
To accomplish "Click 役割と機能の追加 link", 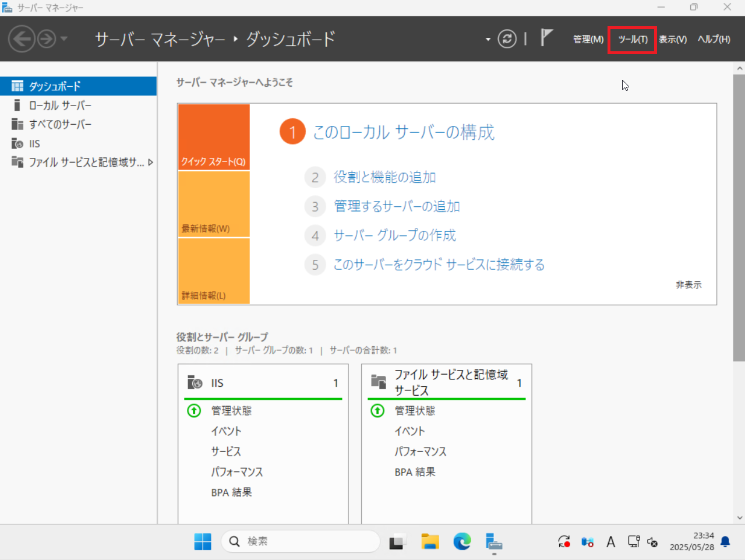I will tap(384, 177).
